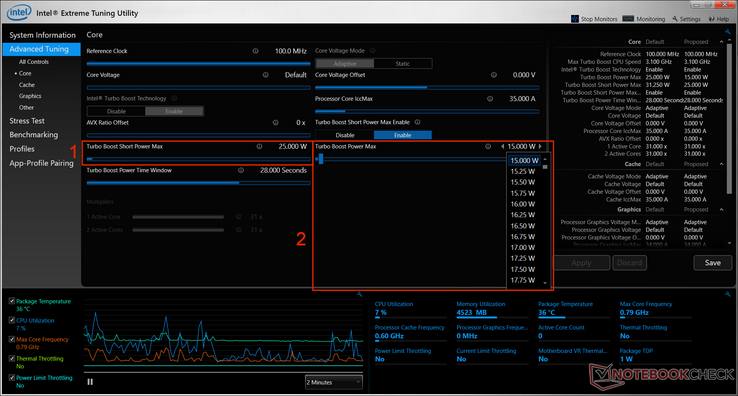Click wrench icon above the proposed settings list
738x396 pixels.
click(728, 32)
